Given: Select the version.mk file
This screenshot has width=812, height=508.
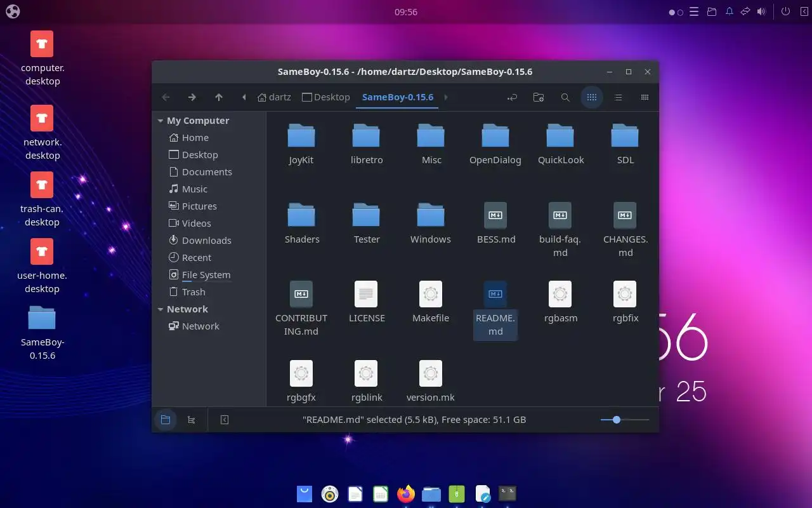Looking at the screenshot, I should click(x=431, y=382).
